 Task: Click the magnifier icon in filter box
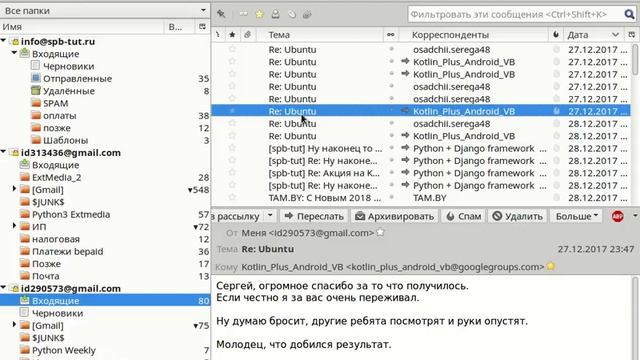(629, 14)
